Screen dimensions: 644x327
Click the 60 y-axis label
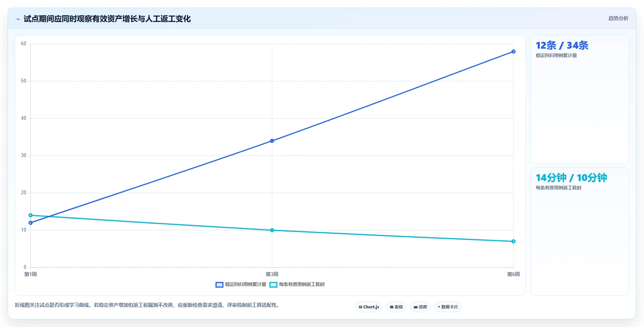24,44
